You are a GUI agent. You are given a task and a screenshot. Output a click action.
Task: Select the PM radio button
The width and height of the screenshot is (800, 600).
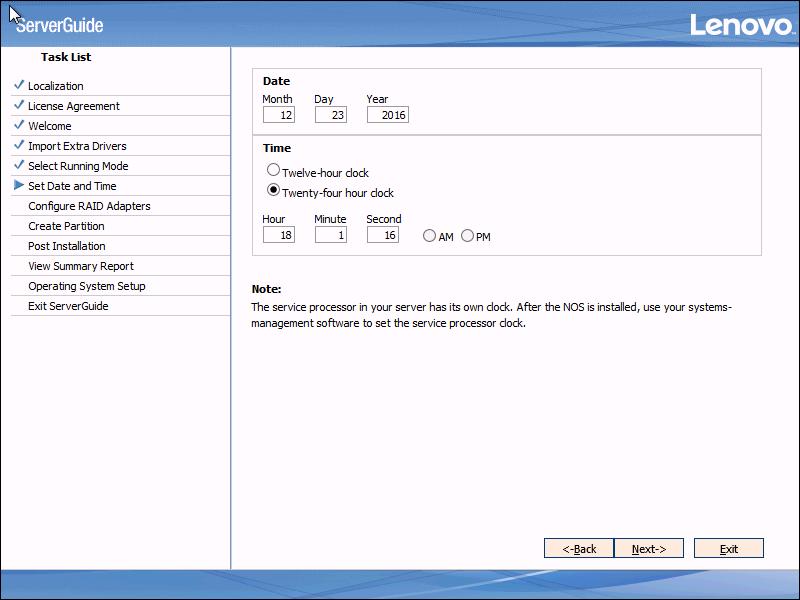coord(466,235)
